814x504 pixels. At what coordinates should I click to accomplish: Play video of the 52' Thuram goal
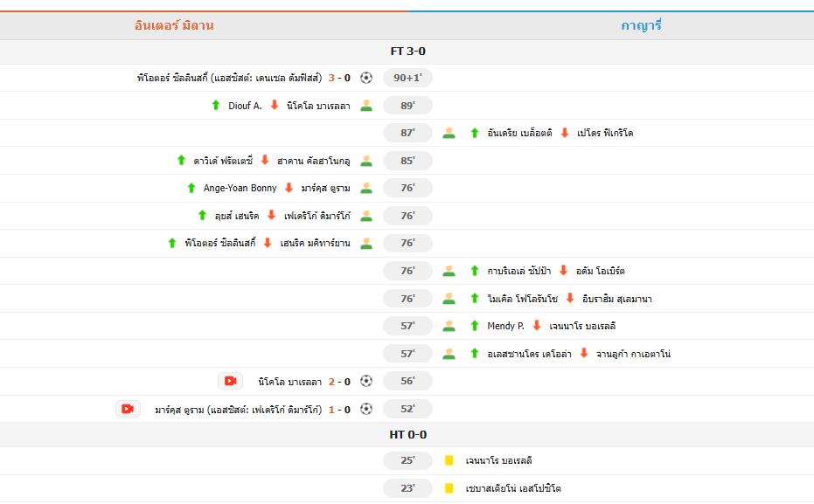[x=128, y=409]
